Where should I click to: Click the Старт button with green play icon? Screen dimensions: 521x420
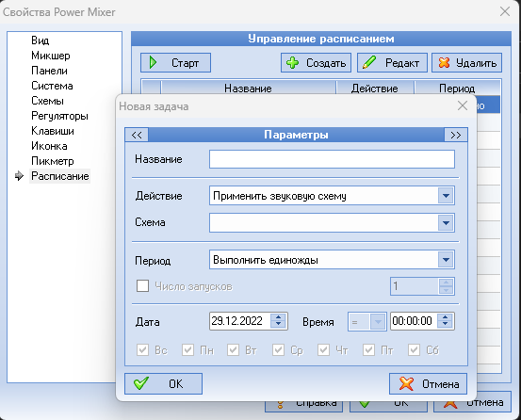175,63
